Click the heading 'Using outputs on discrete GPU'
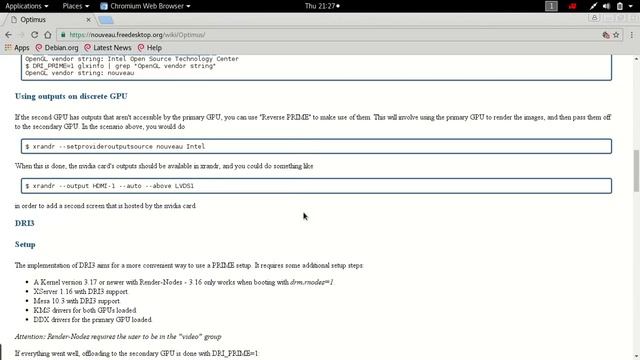The width and height of the screenshot is (640, 360). tap(71, 96)
